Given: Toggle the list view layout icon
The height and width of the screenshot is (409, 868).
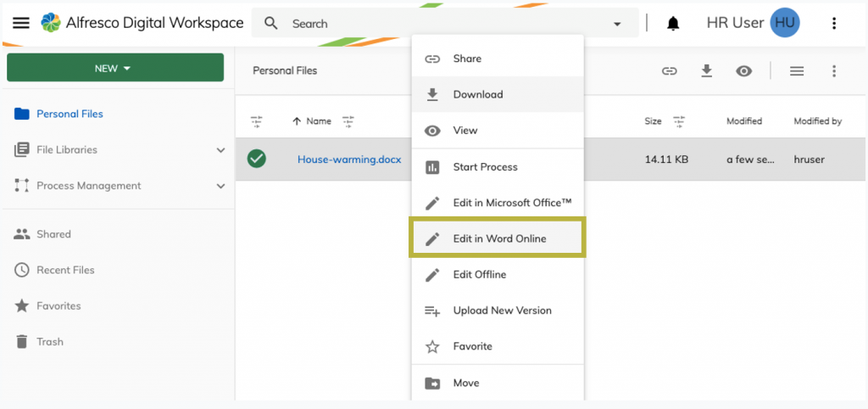Looking at the screenshot, I should (797, 71).
